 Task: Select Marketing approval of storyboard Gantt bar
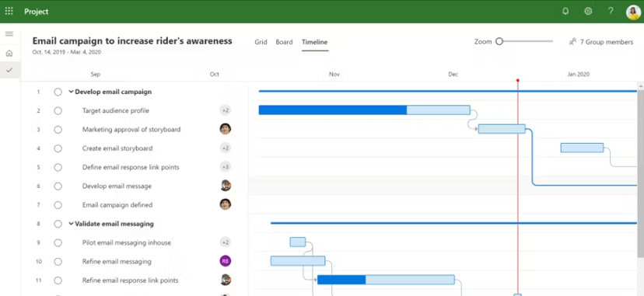point(502,129)
